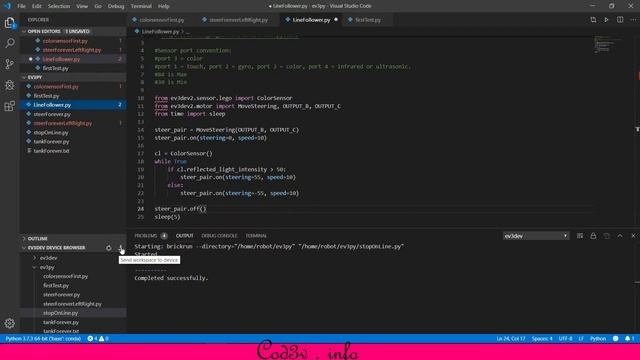Click LineFollower.py in the editor breadcrumb

[x=160, y=31]
